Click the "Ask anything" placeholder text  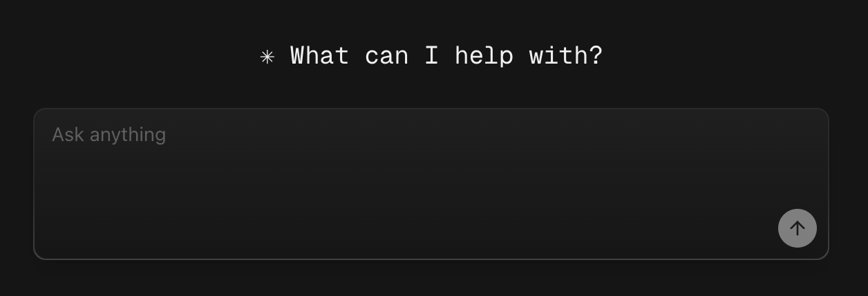pyautogui.click(x=109, y=134)
